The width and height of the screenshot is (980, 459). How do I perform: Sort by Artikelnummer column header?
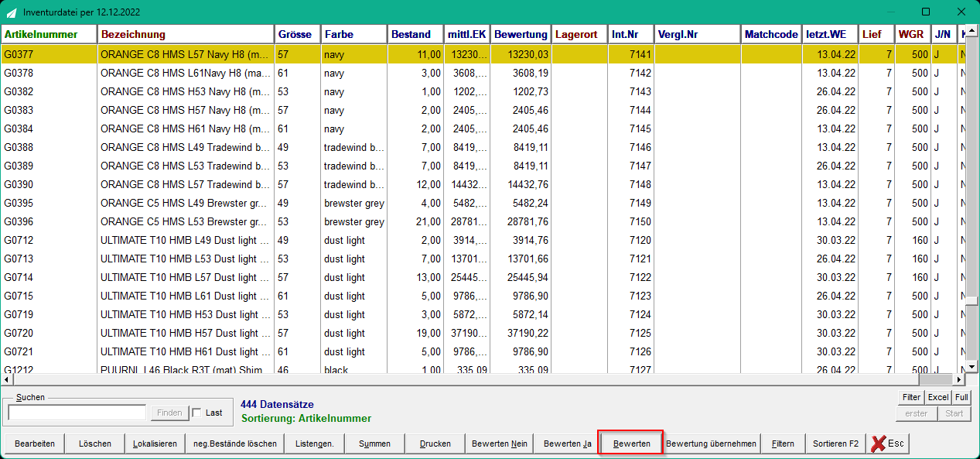pos(49,35)
